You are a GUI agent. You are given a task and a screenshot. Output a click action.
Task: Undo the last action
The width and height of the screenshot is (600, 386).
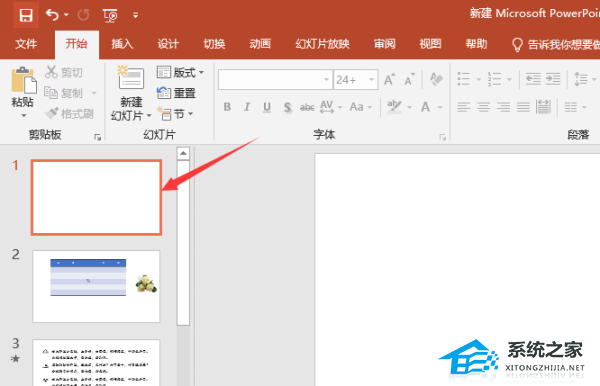pyautogui.click(x=52, y=15)
